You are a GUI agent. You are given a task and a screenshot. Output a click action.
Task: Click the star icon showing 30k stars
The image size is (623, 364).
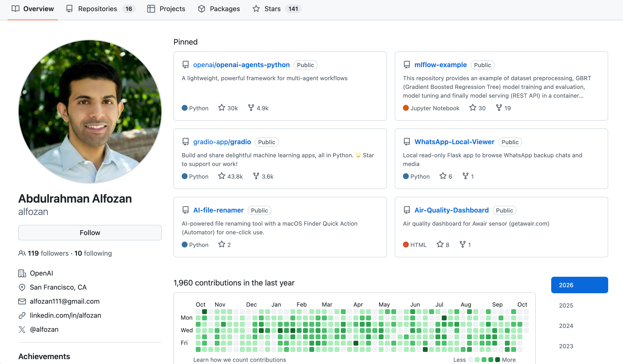tap(222, 108)
